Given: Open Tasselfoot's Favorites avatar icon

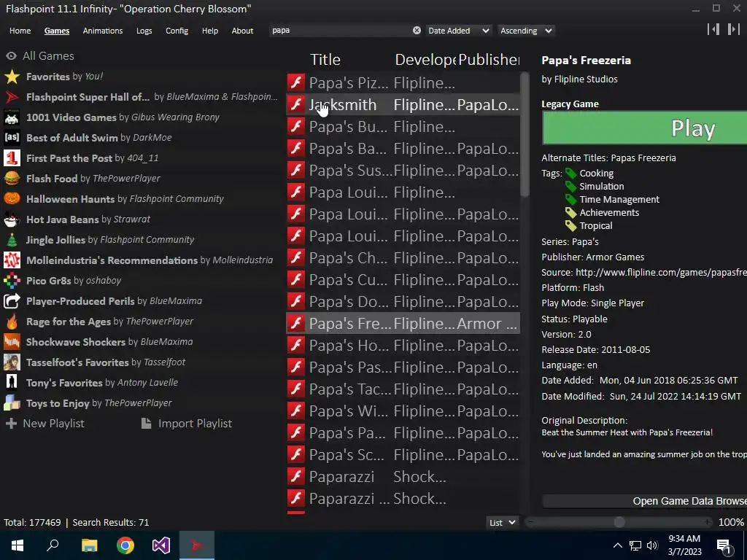Looking at the screenshot, I should tap(12, 362).
